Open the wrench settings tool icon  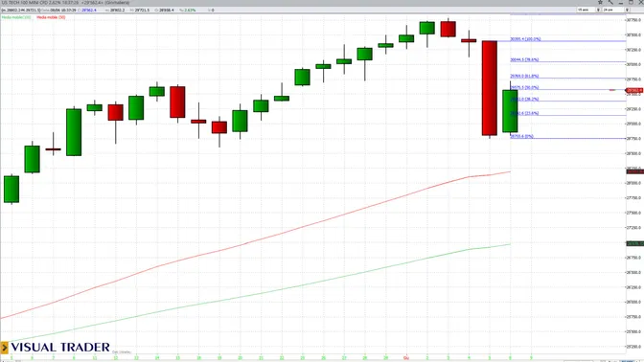(610, 2)
